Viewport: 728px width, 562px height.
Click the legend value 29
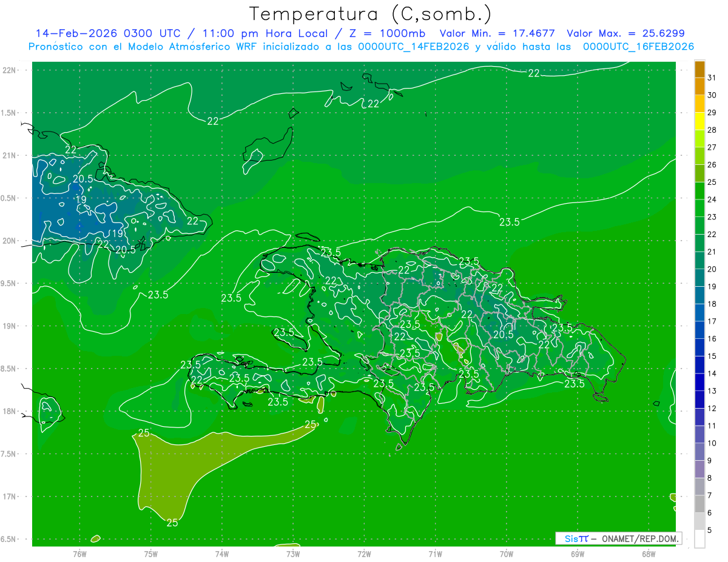pyautogui.click(x=712, y=113)
